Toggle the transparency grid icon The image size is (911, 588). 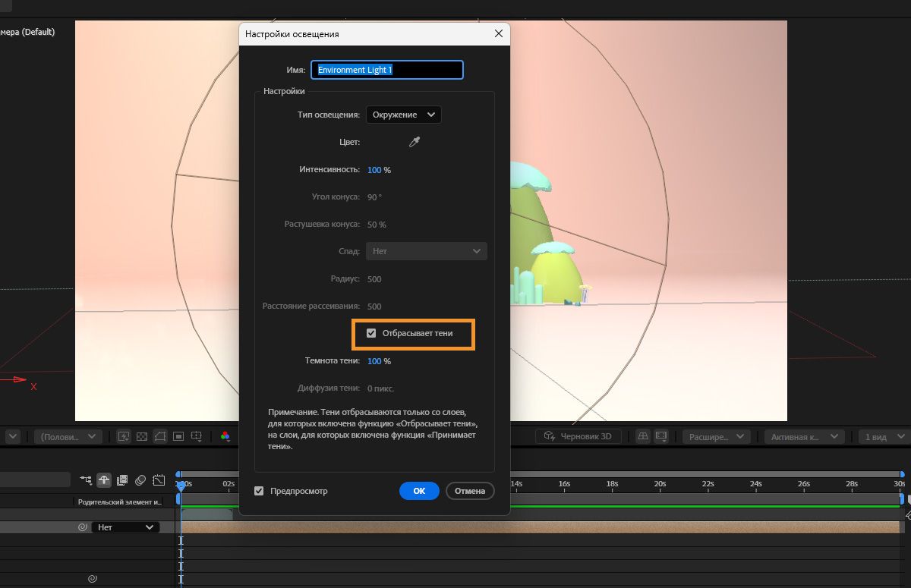pyautogui.click(x=142, y=436)
